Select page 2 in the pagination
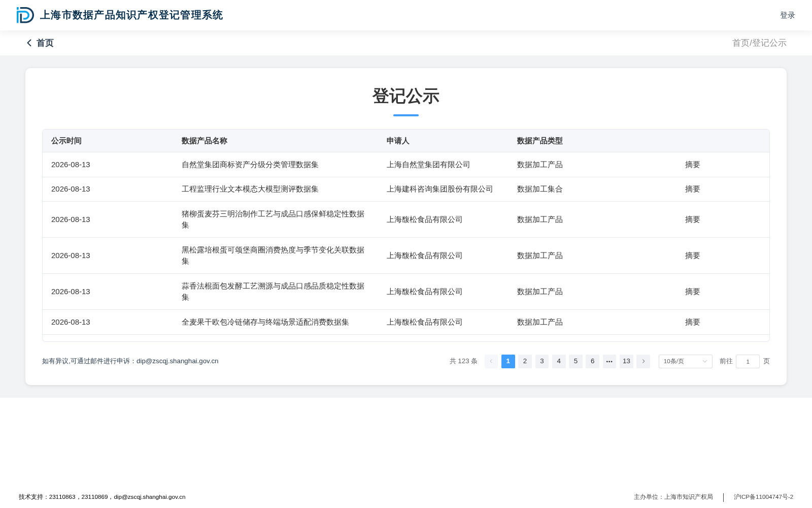 [525, 361]
